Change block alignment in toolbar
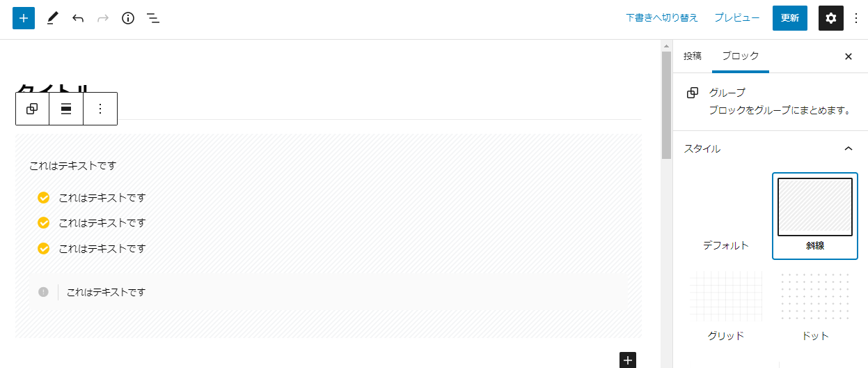This screenshot has width=868, height=368. pyautogui.click(x=66, y=109)
